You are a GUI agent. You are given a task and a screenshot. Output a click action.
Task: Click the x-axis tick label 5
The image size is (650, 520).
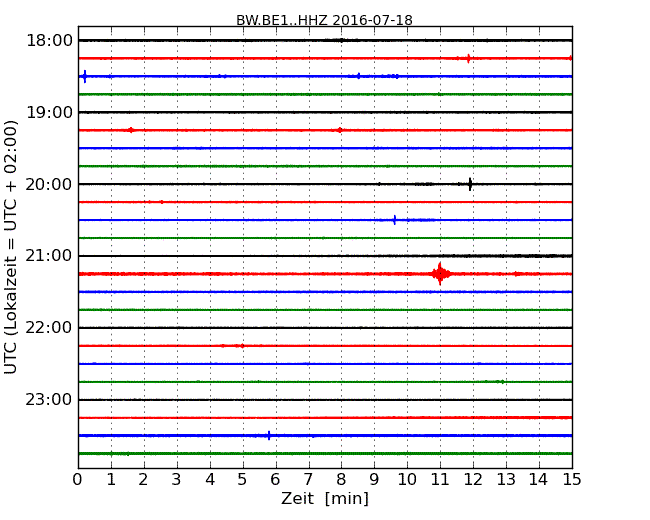[242, 480]
